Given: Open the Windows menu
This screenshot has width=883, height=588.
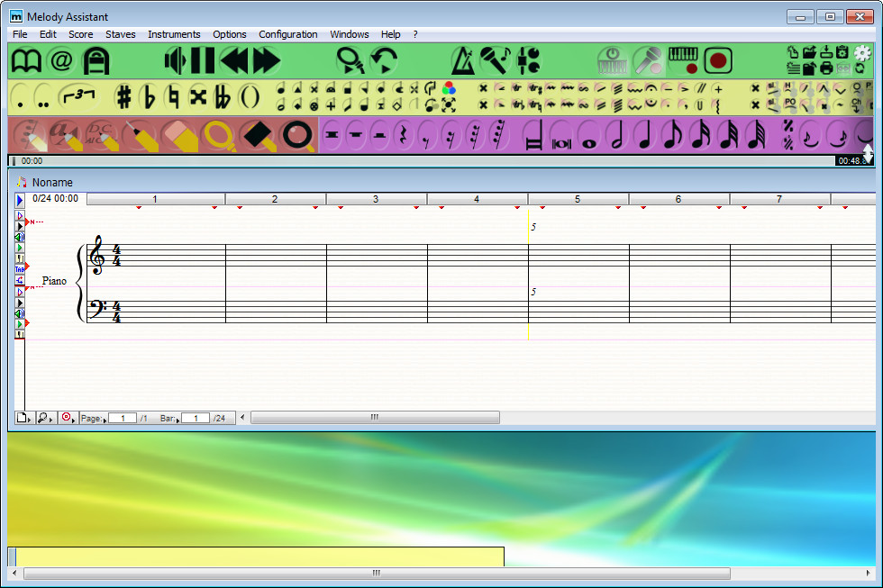Looking at the screenshot, I should click(x=350, y=34).
